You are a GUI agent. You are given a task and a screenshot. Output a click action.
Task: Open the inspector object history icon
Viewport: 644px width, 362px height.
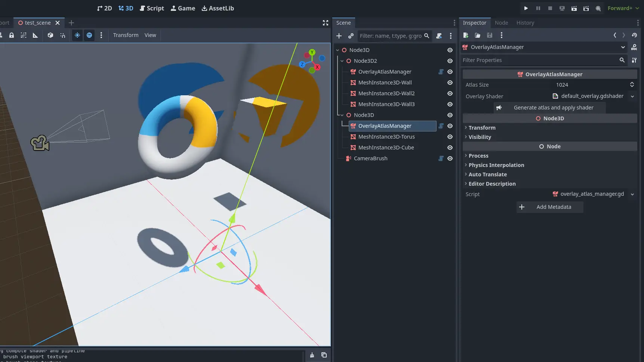point(634,35)
